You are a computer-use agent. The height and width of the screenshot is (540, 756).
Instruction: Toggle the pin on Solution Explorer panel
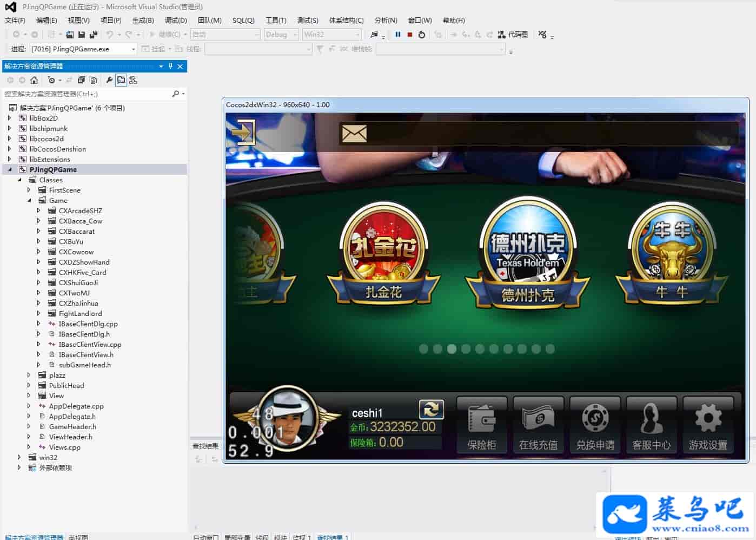point(170,66)
